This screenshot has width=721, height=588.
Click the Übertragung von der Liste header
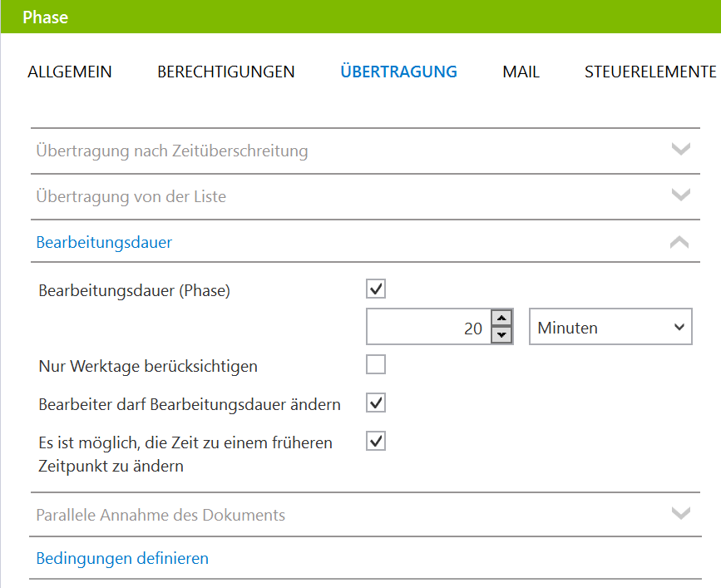pos(365,196)
